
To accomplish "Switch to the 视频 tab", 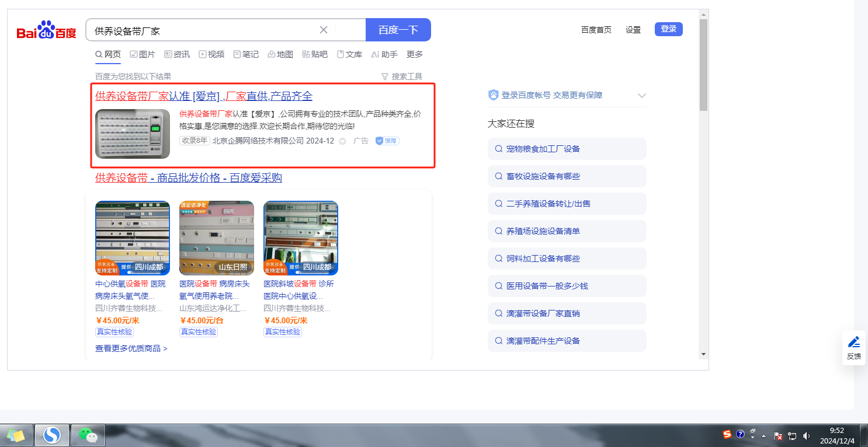I will coord(211,54).
